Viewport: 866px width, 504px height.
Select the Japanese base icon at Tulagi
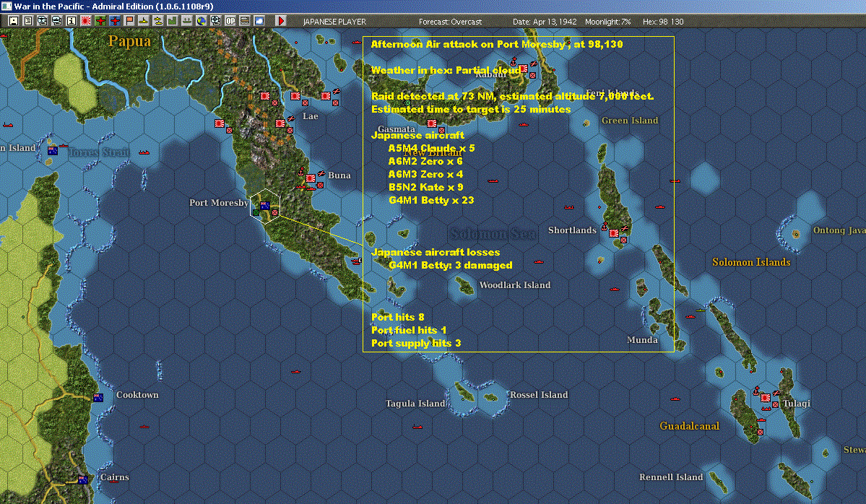[766, 398]
